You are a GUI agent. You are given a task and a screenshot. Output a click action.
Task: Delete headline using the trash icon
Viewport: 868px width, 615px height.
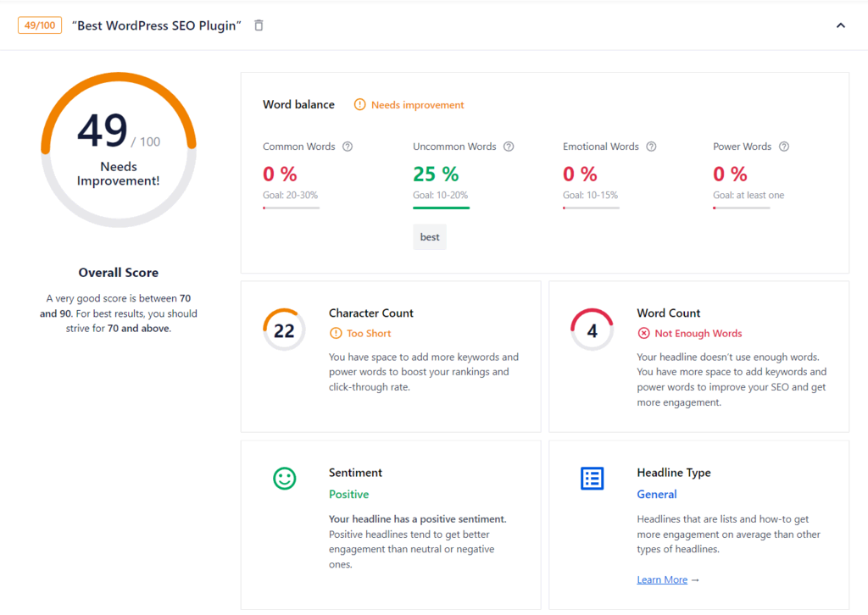point(259,25)
